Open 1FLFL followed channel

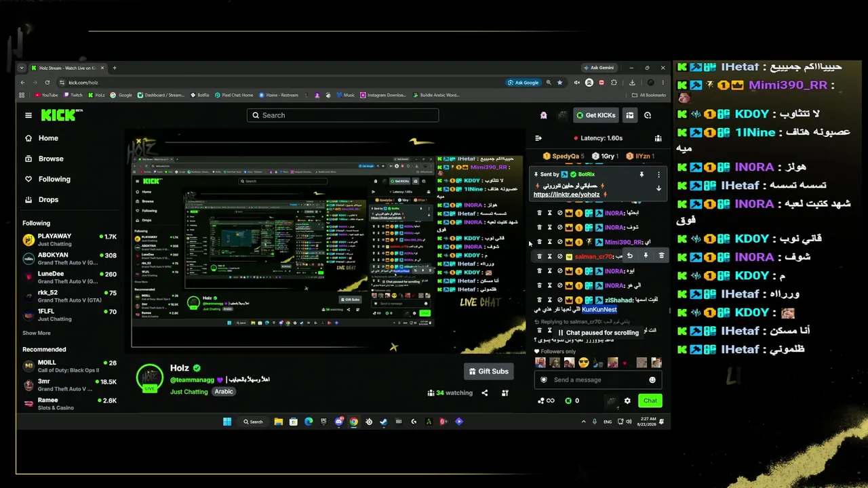70,315
